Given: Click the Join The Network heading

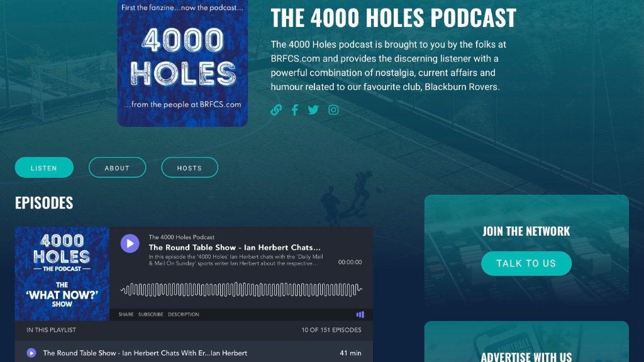Looking at the screenshot, I should (x=526, y=231).
